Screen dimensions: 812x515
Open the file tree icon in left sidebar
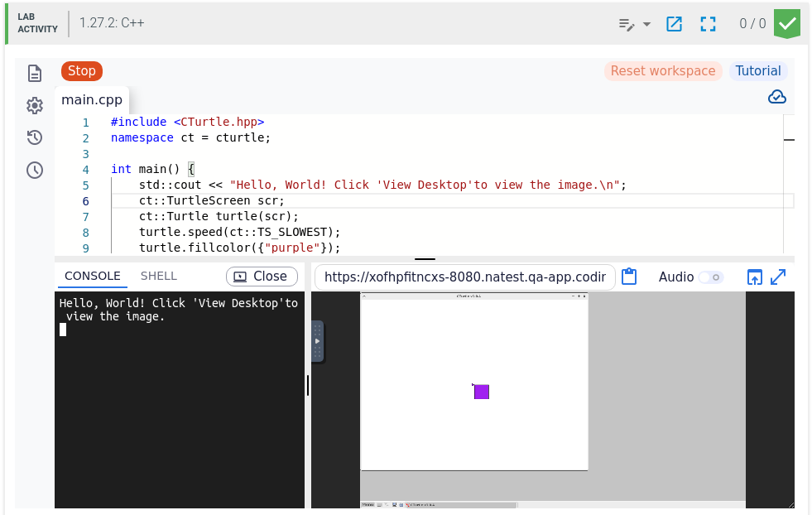[x=35, y=73]
